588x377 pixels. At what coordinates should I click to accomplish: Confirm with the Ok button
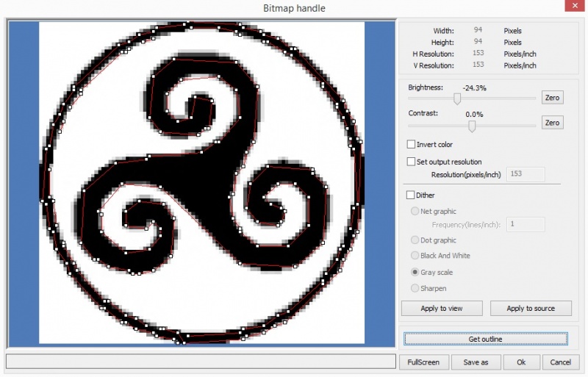521,362
